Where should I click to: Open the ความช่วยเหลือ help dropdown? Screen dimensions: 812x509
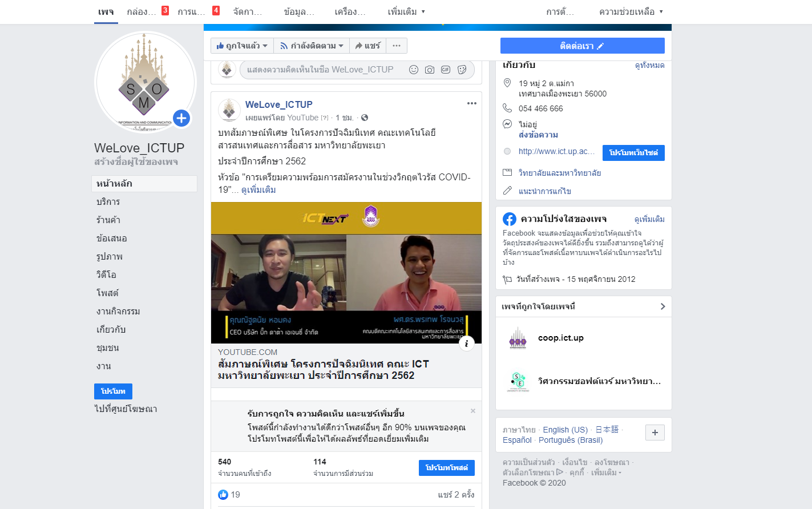[x=631, y=11]
